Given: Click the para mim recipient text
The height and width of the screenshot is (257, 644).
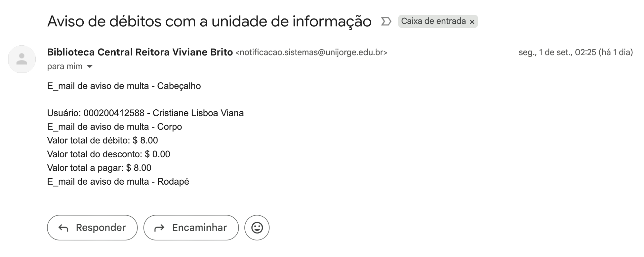Looking at the screenshot, I should (x=65, y=67).
